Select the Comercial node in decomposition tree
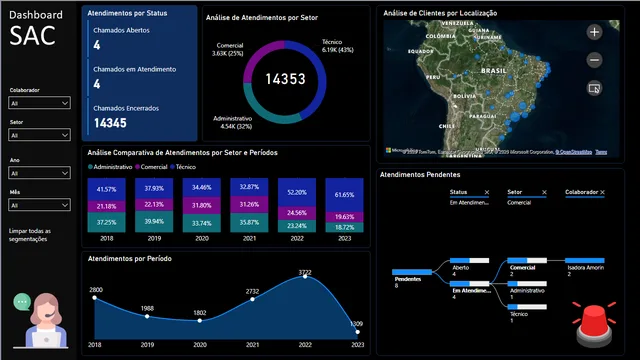Screen dimensions: 640x360 [x=527, y=260]
